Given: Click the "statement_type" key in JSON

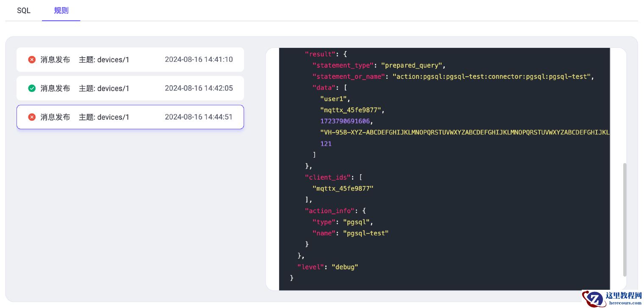Looking at the screenshot, I should [343, 66].
